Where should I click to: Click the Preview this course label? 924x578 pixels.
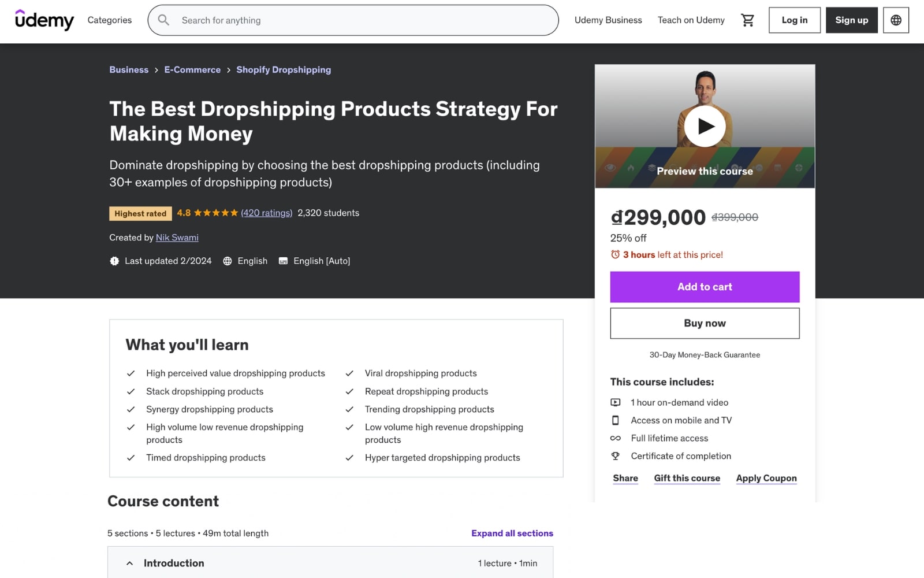coord(705,171)
